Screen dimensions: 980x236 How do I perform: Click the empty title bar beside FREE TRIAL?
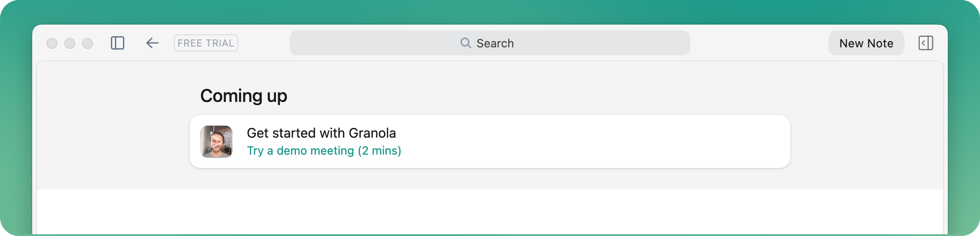[x=264, y=43]
